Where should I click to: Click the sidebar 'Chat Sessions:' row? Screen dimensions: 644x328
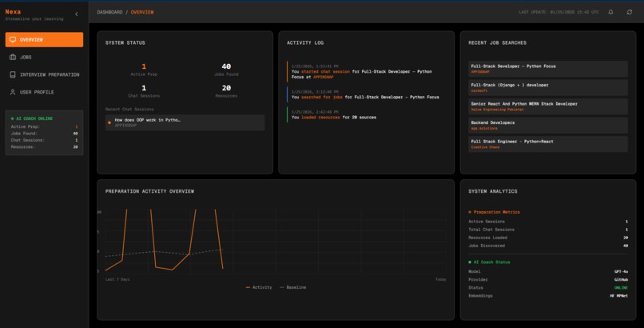[x=45, y=140]
